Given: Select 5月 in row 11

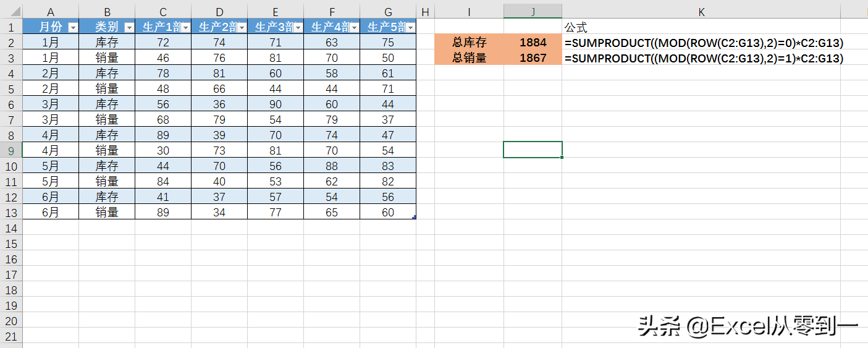Looking at the screenshot, I should [x=51, y=181].
